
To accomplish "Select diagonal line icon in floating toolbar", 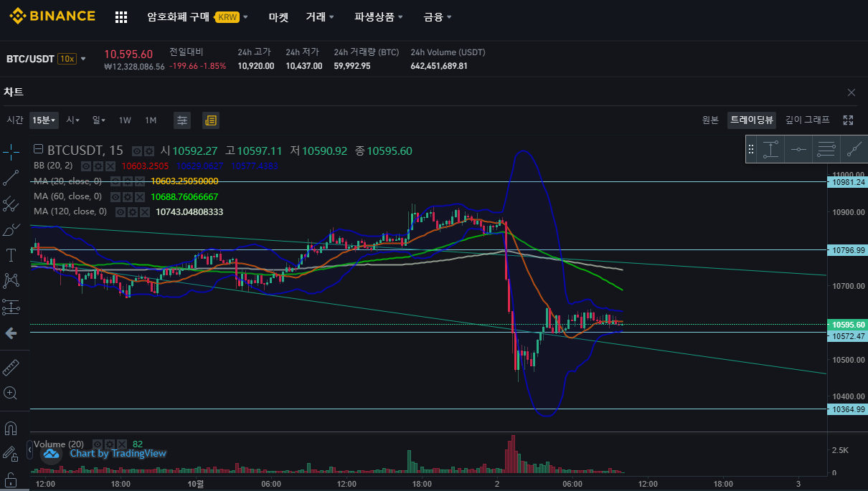I will coord(854,149).
